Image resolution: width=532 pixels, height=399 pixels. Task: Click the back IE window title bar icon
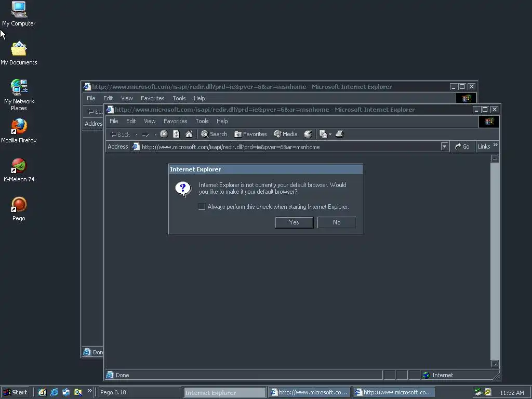(x=87, y=87)
